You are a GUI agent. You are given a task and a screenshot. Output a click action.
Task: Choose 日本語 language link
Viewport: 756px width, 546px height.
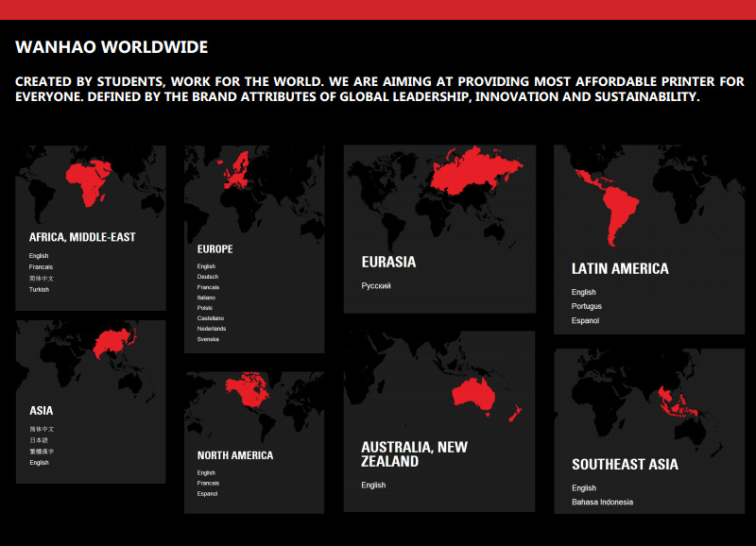click(39, 440)
